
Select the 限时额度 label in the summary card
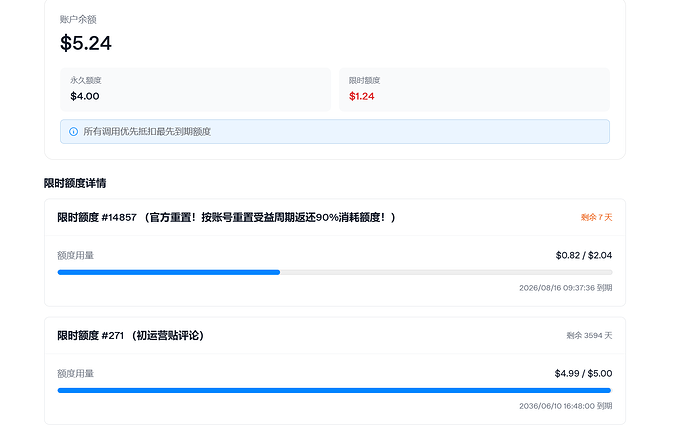364,80
